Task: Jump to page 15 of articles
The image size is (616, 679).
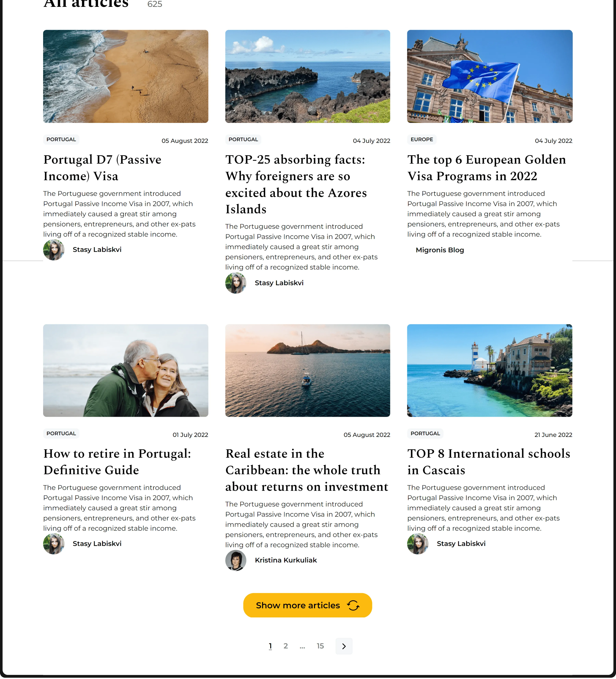Action: (x=320, y=646)
